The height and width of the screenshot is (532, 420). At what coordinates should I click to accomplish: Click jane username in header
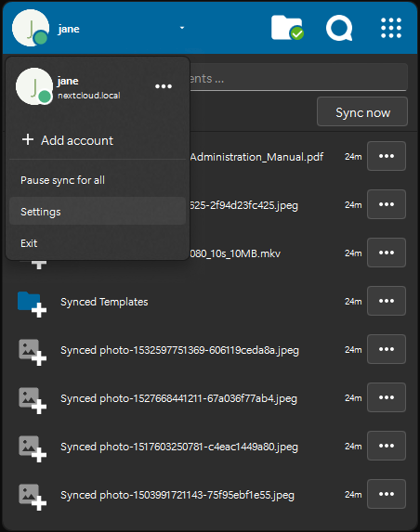pyautogui.click(x=69, y=29)
